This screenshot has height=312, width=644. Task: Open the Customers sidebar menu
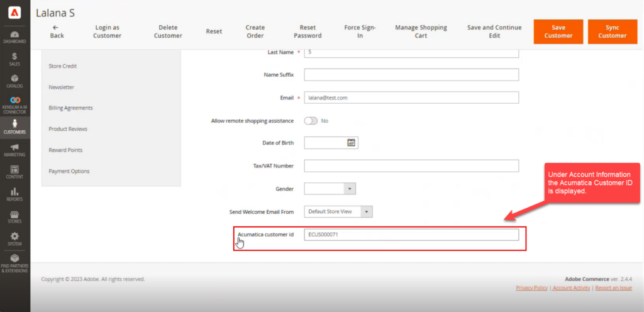(x=15, y=127)
